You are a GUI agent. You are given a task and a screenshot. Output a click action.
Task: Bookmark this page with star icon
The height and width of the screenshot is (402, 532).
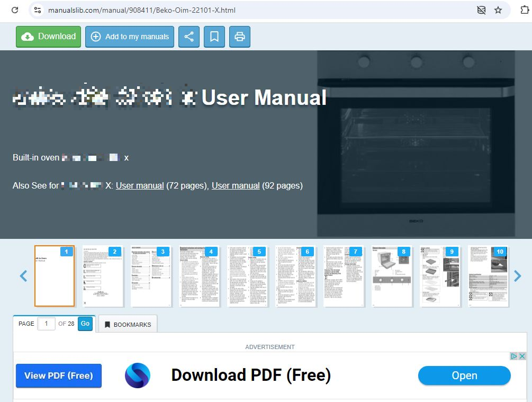[498, 10]
